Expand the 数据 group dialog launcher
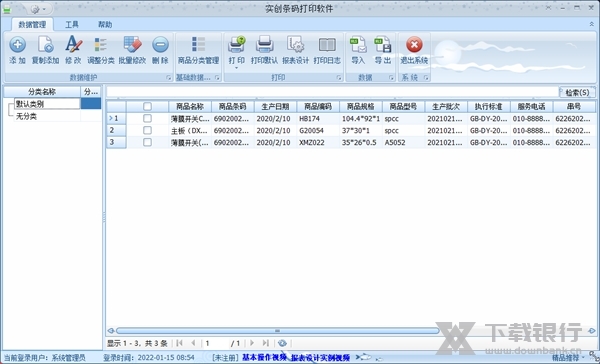Viewport: 600px width, 364px height. [391, 78]
